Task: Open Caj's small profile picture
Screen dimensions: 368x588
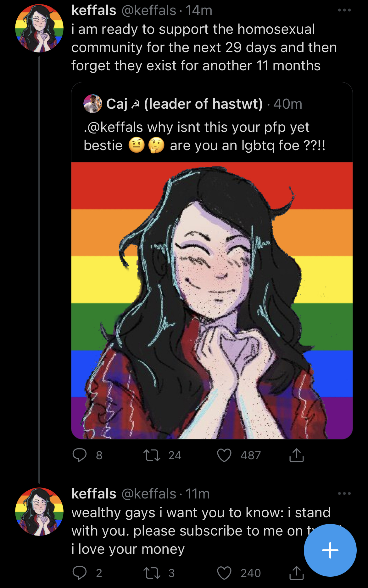Action: (93, 104)
